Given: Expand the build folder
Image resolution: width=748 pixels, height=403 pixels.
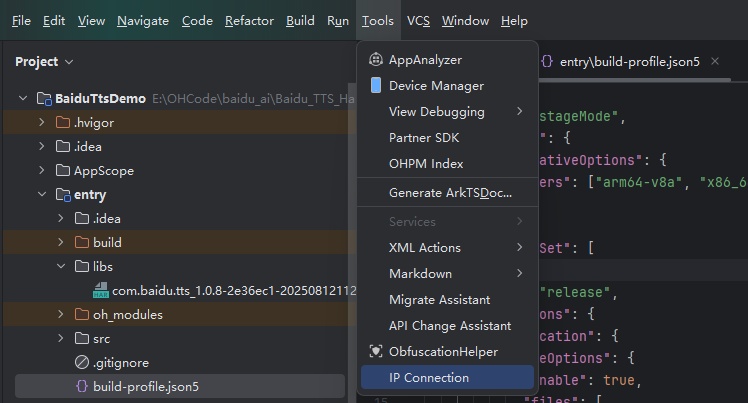Looking at the screenshot, I should click(x=61, y=242).
